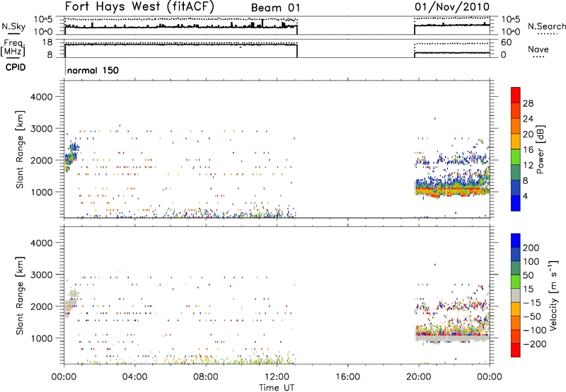Select the Beam 01 label

point(275,8)
